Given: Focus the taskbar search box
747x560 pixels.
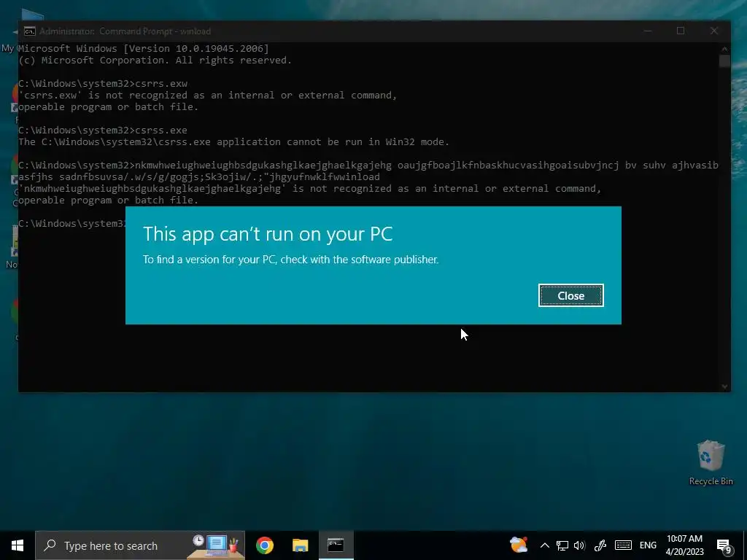Looking at the screenshot, I should point(140,545).
